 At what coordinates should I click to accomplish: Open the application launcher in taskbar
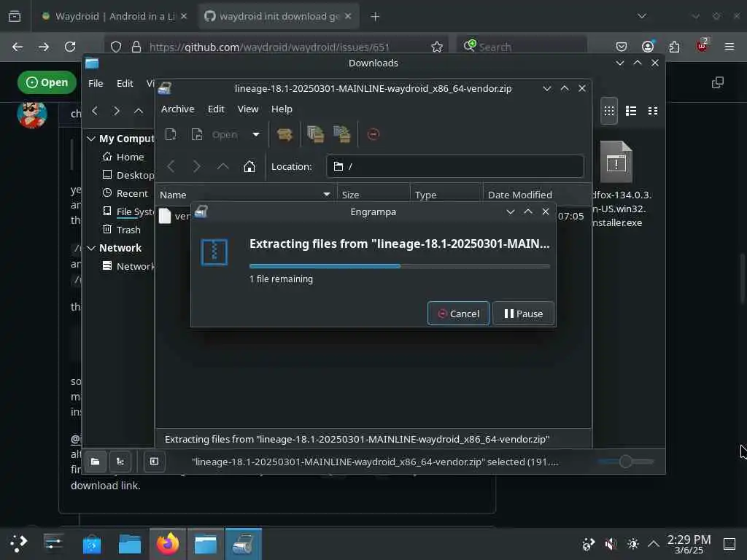(18, 544)
